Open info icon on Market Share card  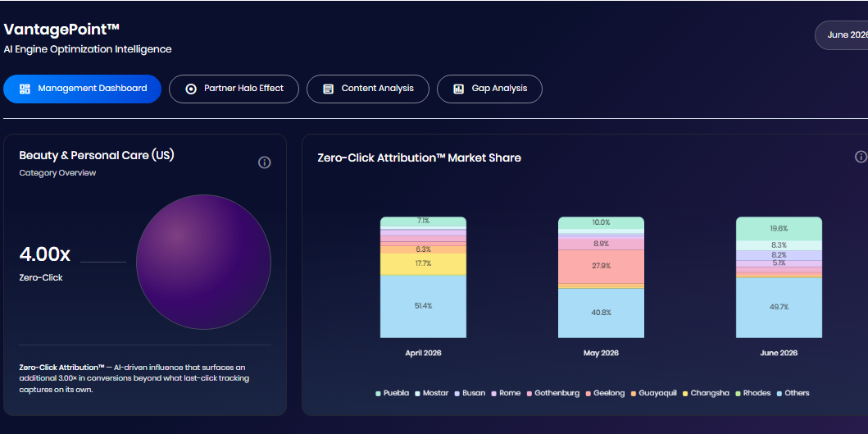(x=861, y=157)
